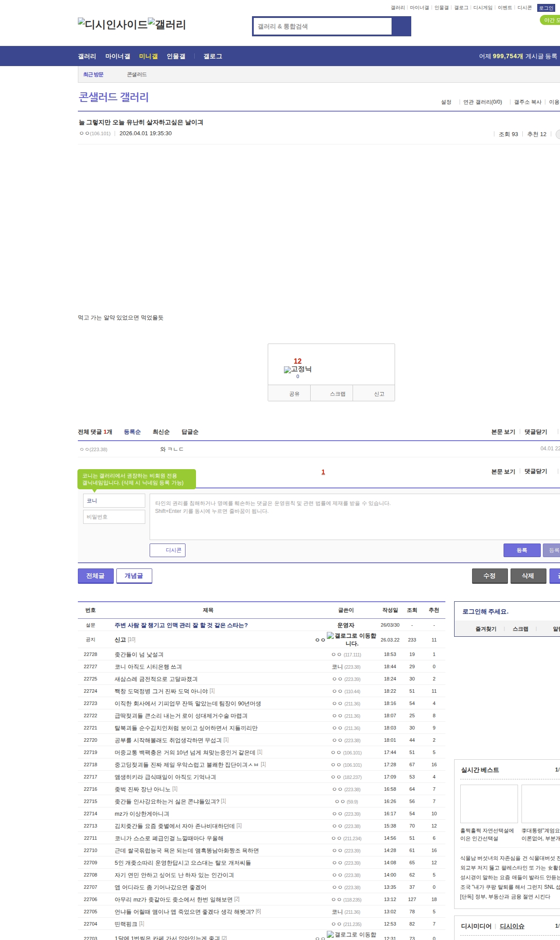560x940 pixels.
Task: Switch comment sorting to 최신순
Action: 161,432
